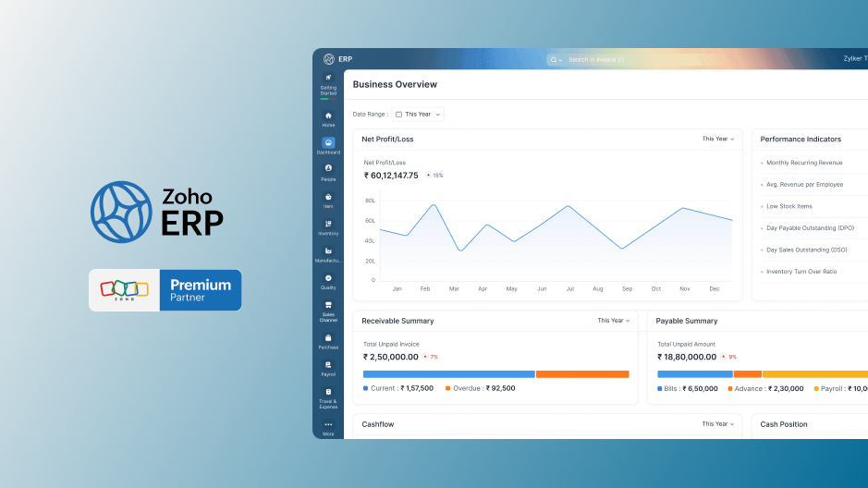Viewport: 868px width, 488px height.
Task: Click the orange Advance payable bar segment
Action: [747, 374]
